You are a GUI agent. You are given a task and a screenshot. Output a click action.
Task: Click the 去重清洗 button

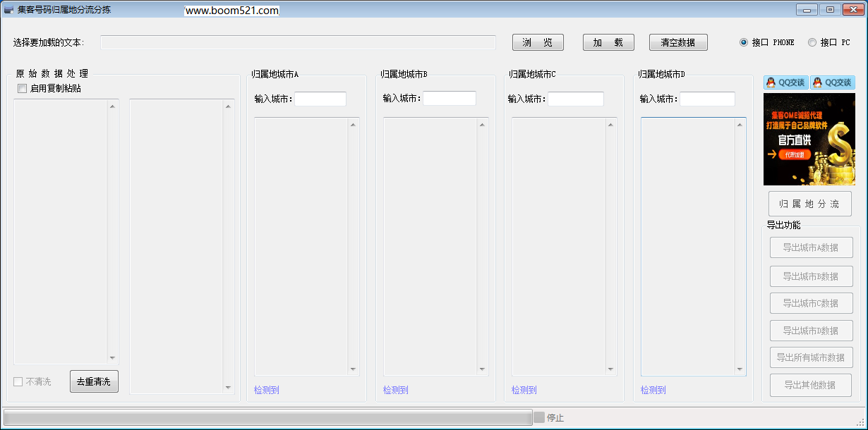tap(94, 381)
